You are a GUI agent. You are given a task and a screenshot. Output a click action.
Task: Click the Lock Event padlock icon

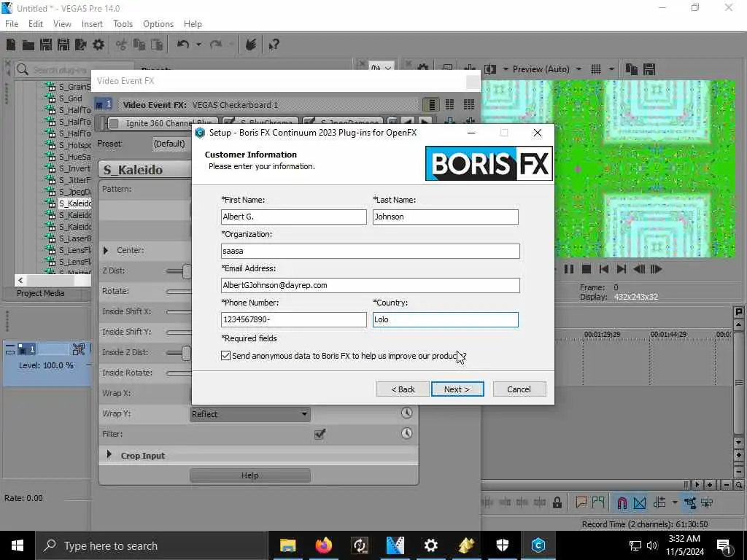557,503
